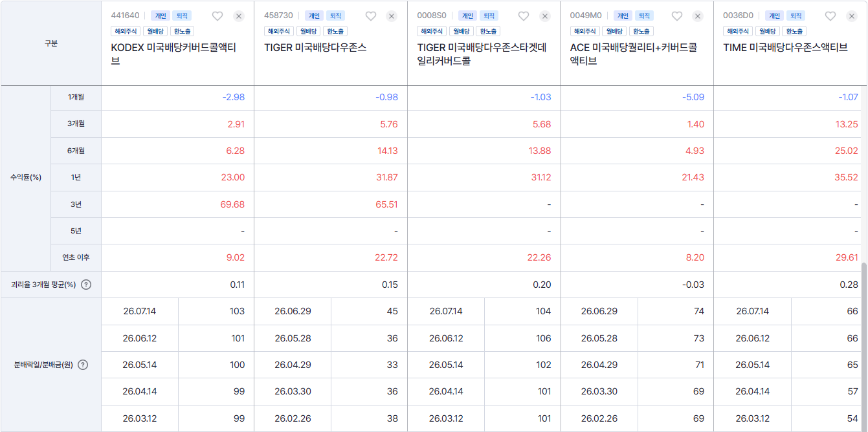Select the 3개월 return row label
Screen dimensions: 868x432
point(76,124)
